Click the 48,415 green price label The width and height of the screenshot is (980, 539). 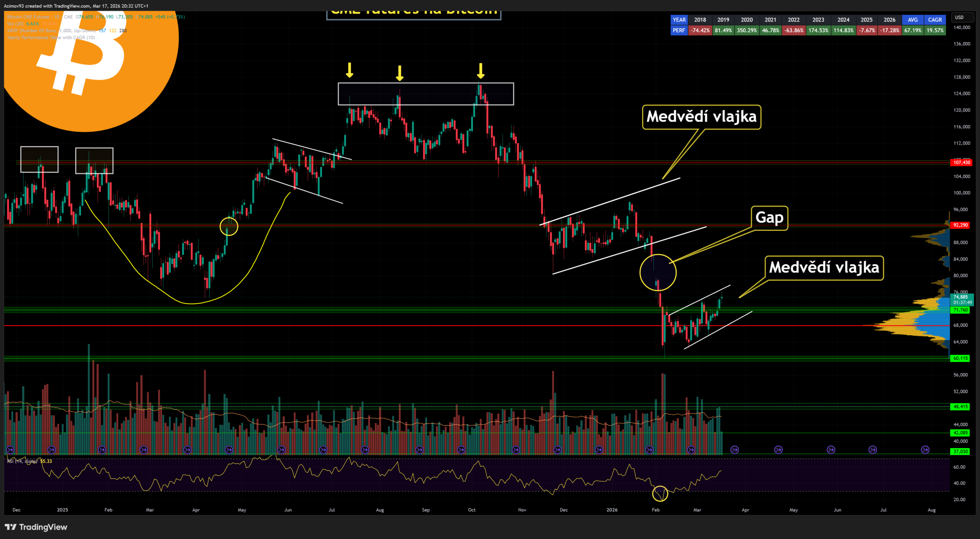point(960,406)
